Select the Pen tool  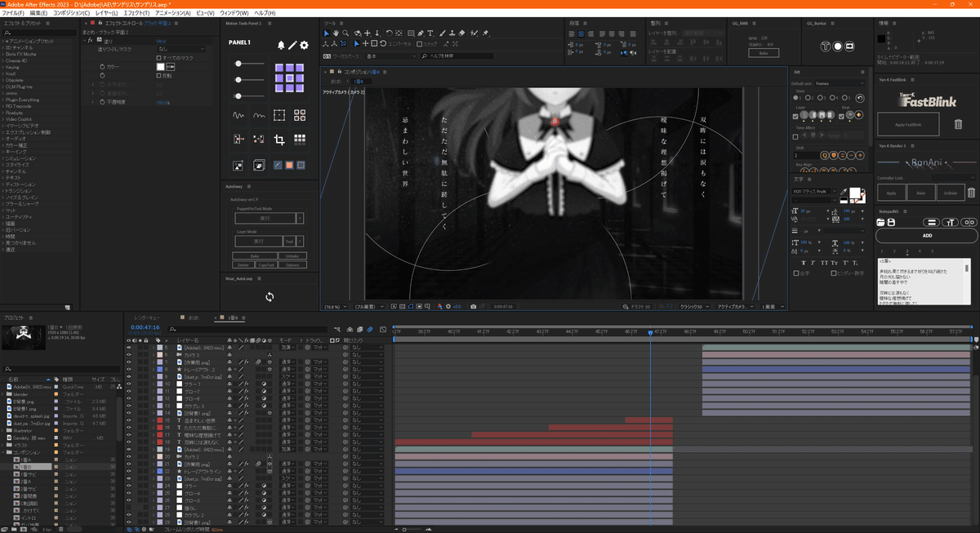point(420,33)
